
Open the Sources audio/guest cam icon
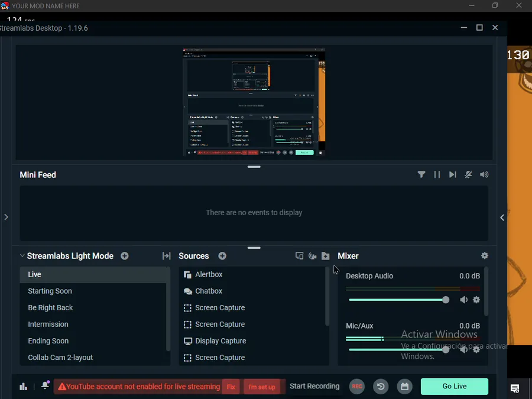(313, 256)
